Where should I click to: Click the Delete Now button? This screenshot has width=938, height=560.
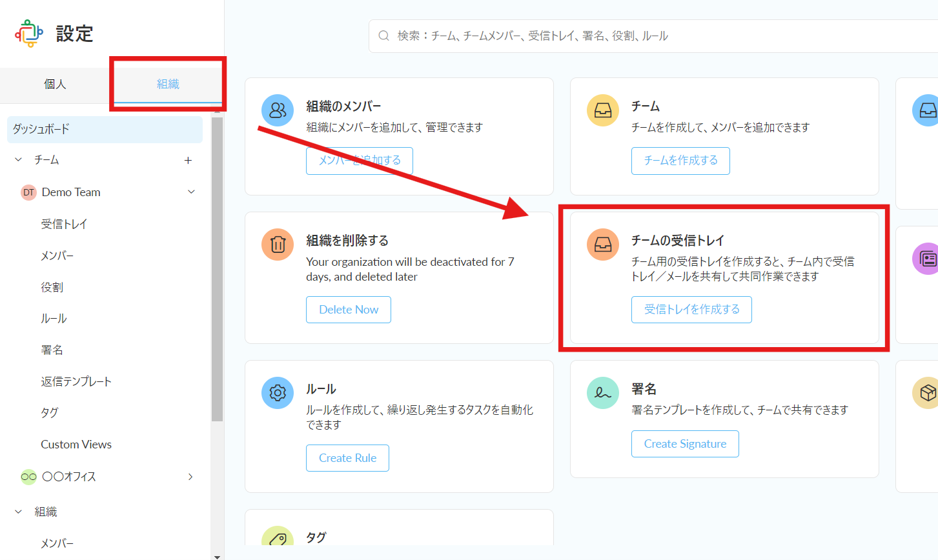pos(349,310)
